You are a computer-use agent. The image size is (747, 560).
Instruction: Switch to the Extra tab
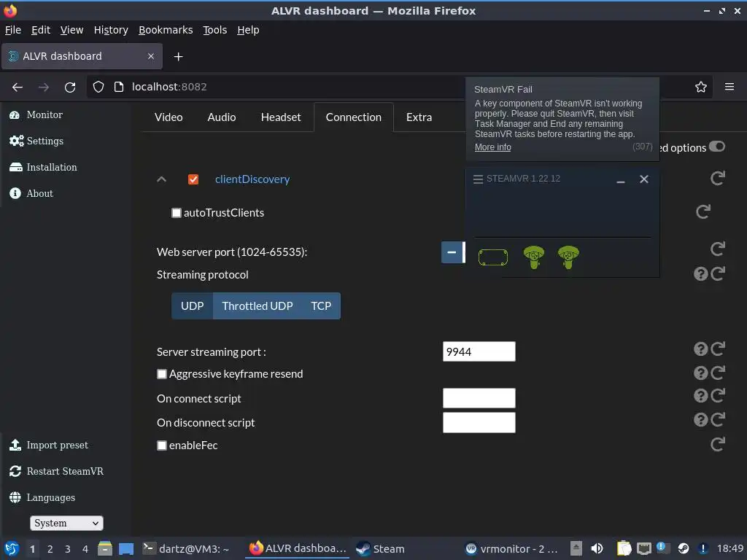point(419,117)
